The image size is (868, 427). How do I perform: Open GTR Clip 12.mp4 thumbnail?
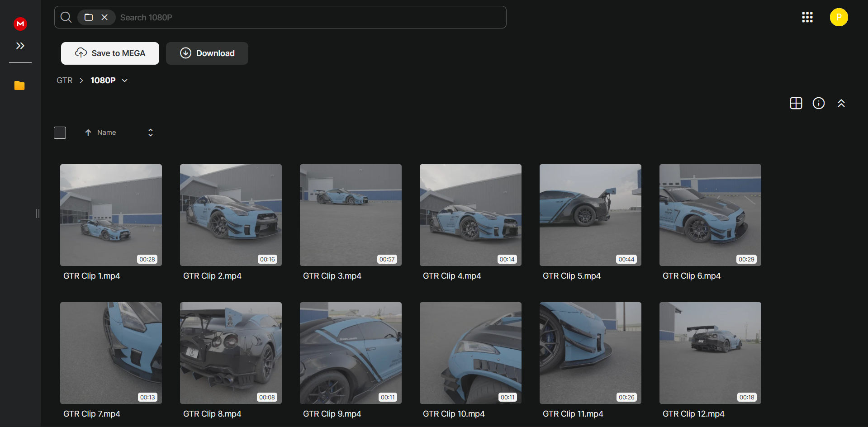click(710, 353)
